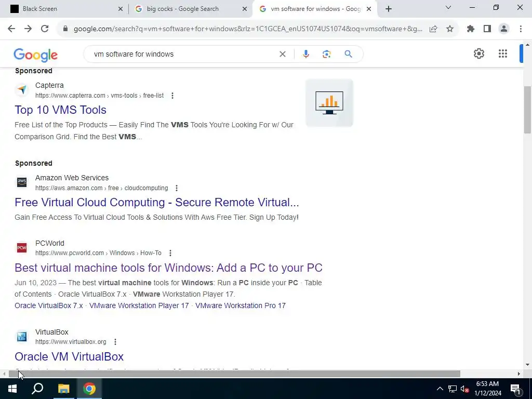The image size is (532, 399).
Task: Click the scrollbar right arrow
Action: (519, 374)
